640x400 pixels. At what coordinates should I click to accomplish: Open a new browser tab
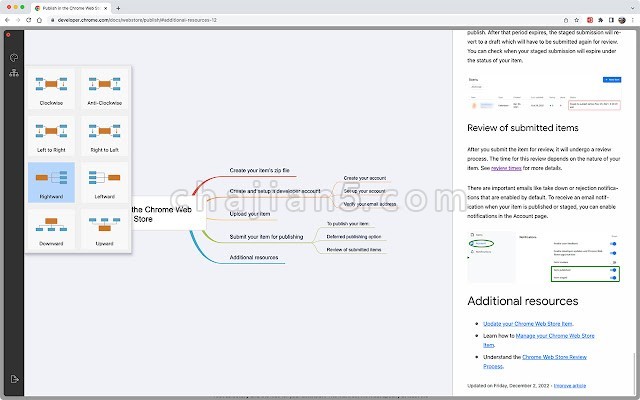(118, 8)
